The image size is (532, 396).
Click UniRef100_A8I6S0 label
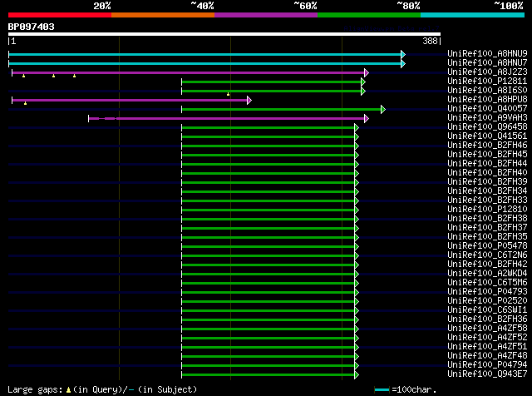click(487, 90)
